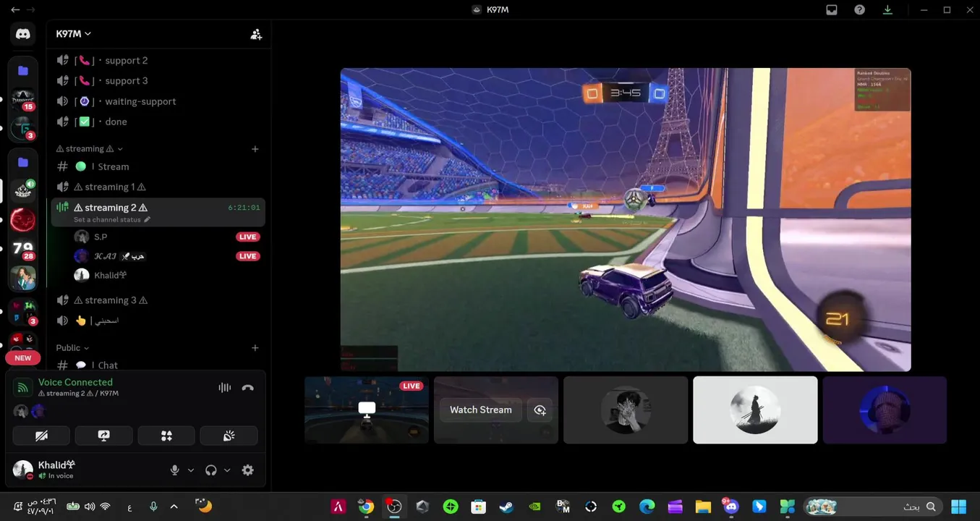Open Discord direct messages home icon
980x521 pixels.
click(x=23, y=34)
